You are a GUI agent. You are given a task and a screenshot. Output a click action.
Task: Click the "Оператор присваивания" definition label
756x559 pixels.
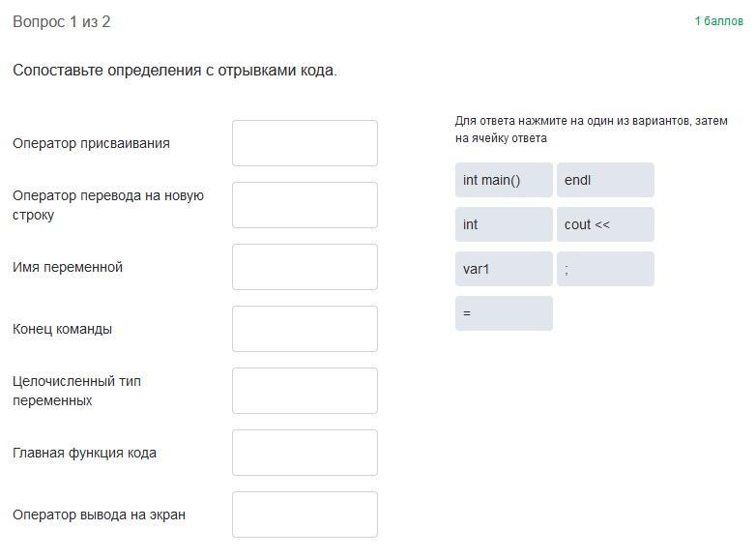(91, 143)
